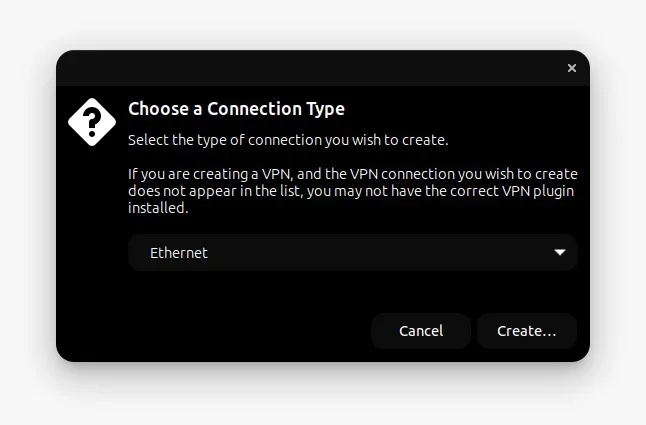Open the Ethernet combo box
Viewport: 646px width, 425px height.
353,252
